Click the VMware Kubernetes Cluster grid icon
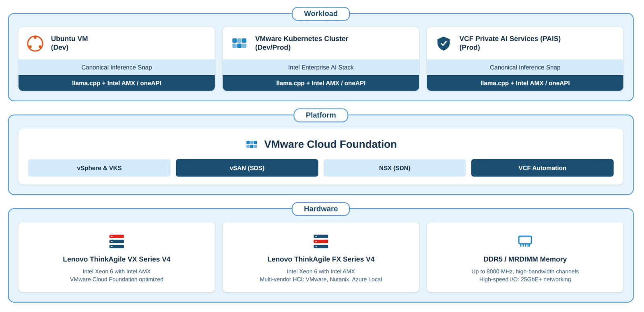Image resolution: width=644 pixels, height=312 pixels. 239,43
